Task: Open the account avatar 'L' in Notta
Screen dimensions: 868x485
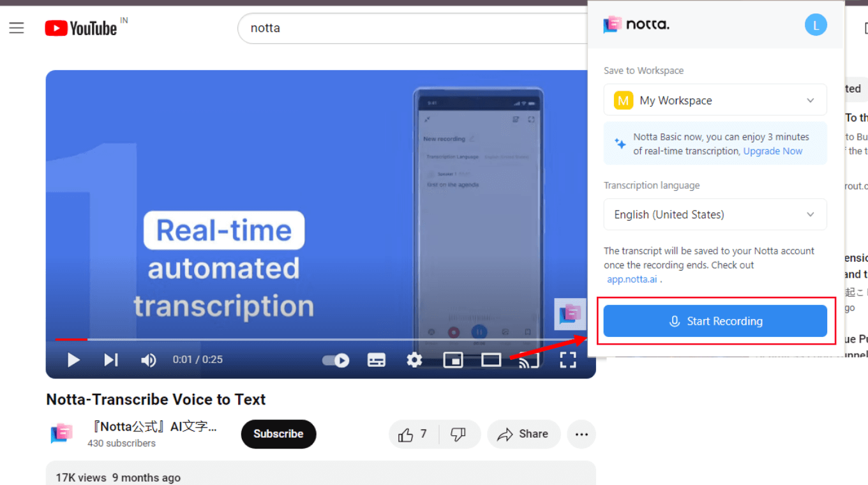Action: pos(816,26)
